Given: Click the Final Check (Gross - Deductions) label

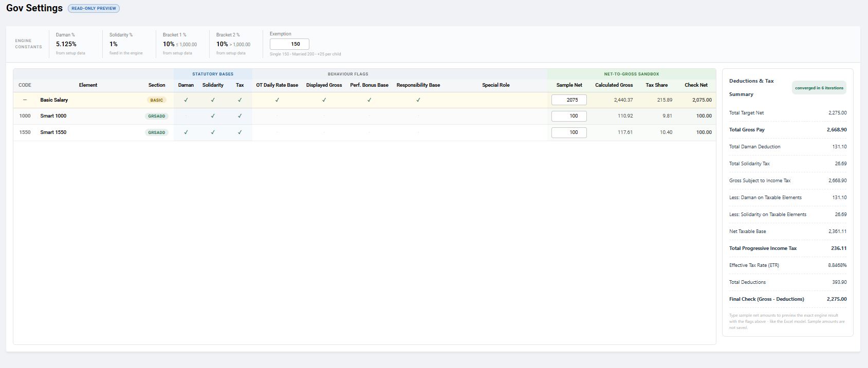Looking at the screenshot, I should (x=767, y=299).
